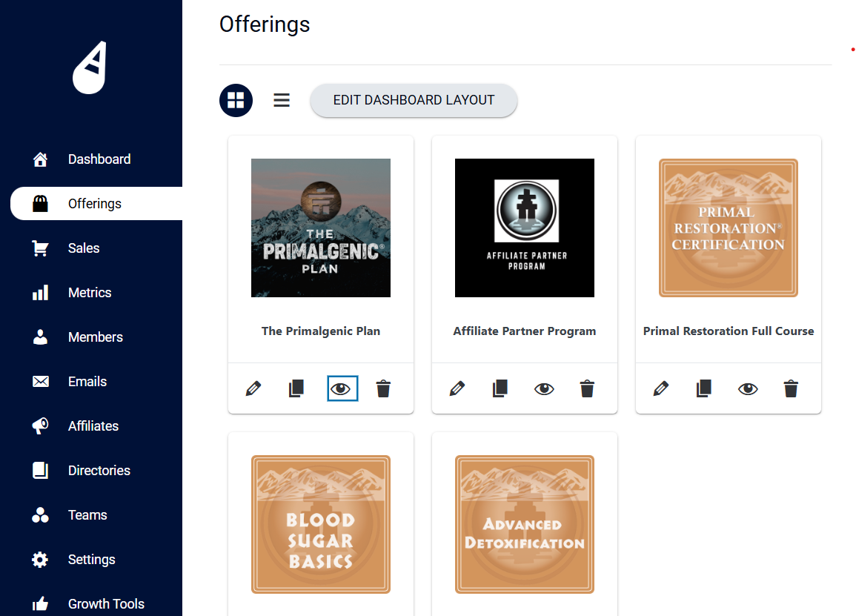This screenshot has height=616, width=856.
Task: Open the Sales menu item
Action: pos(83,248)
